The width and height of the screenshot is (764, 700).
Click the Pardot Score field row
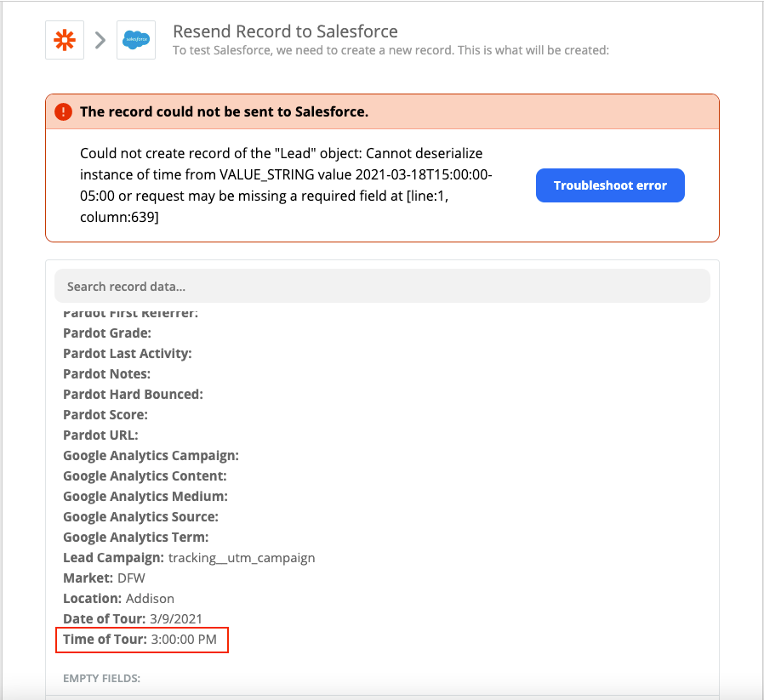[x=105, y=415]
